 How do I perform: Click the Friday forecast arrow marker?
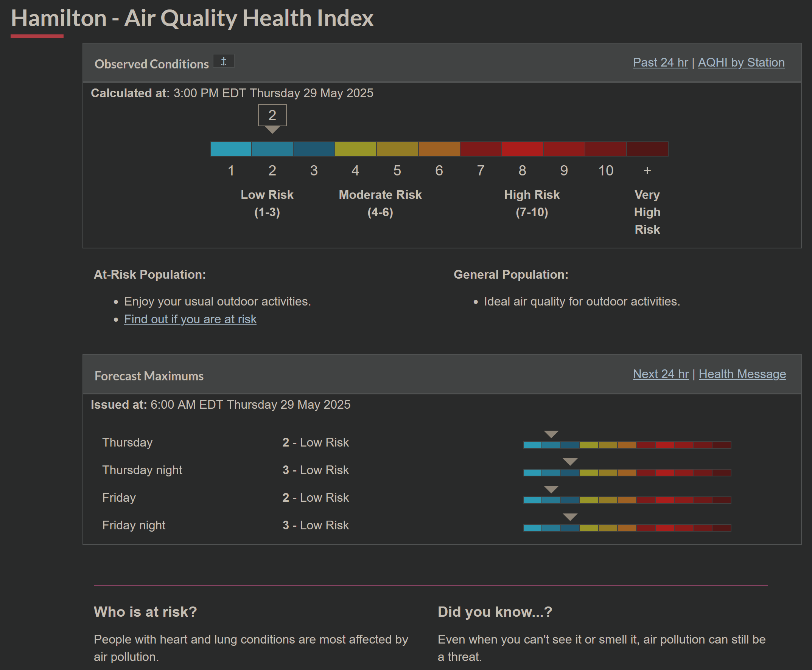[x=551, y=489]
